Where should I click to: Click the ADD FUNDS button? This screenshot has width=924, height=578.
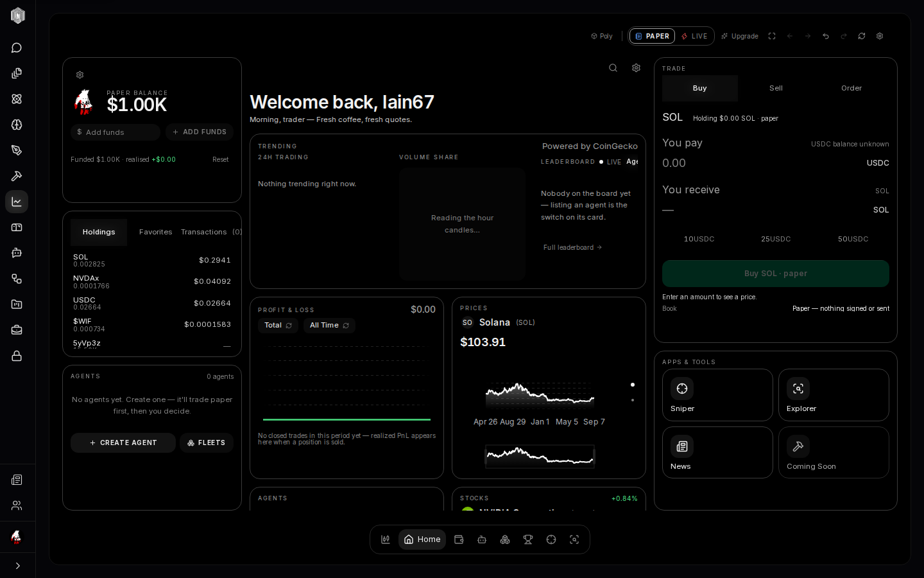pyautogui.click(x=200, y=132)
